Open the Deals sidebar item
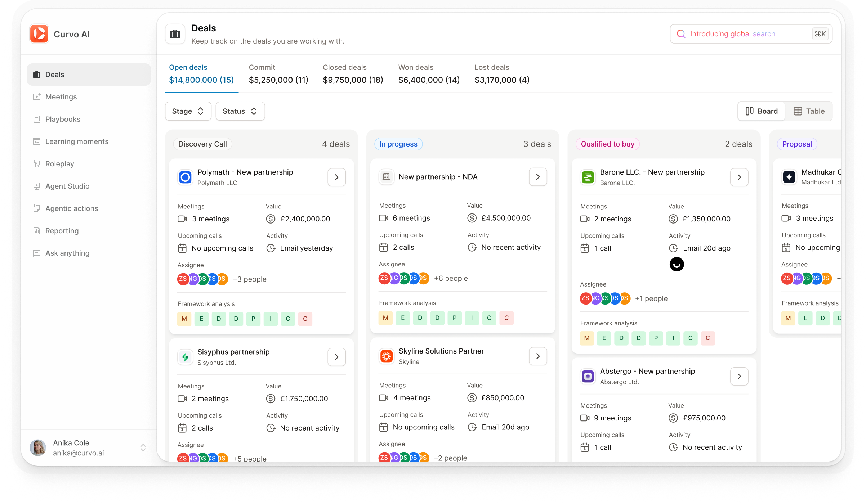This screenshot has height=504, width=866. [89, 75]
